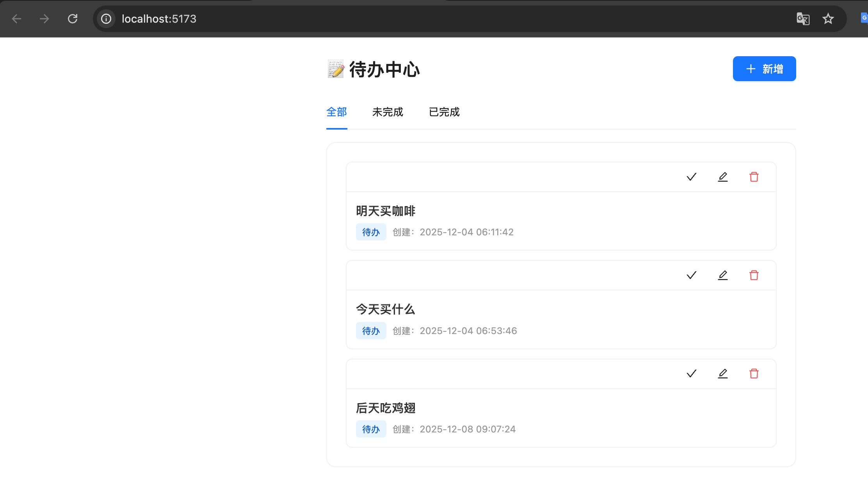The image size is (868, 498).
Task: Remove the '后天吃鸡翅' task via trash
Action: 754,373
